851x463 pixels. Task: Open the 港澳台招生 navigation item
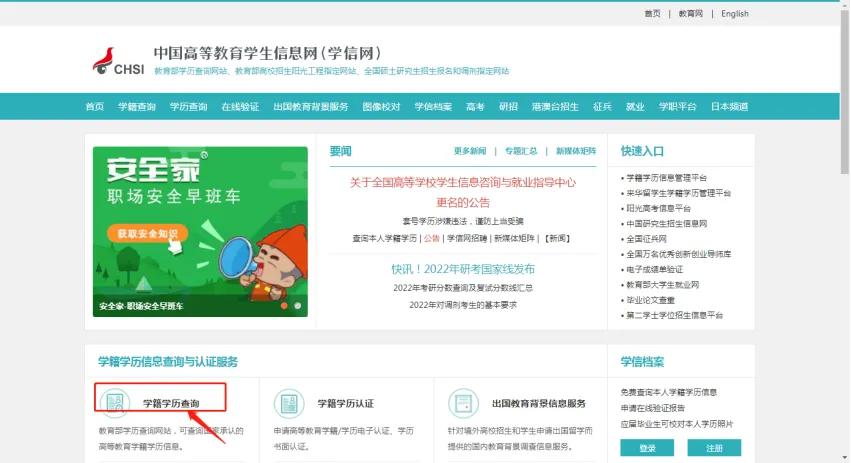555,106
